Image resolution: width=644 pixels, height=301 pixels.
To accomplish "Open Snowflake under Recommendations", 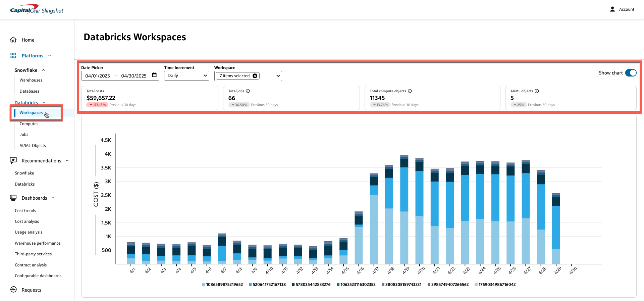I will click(24, 173).
